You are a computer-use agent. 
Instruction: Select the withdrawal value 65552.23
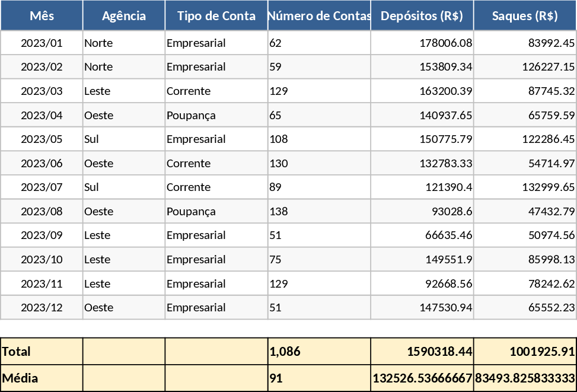point(552,307)
